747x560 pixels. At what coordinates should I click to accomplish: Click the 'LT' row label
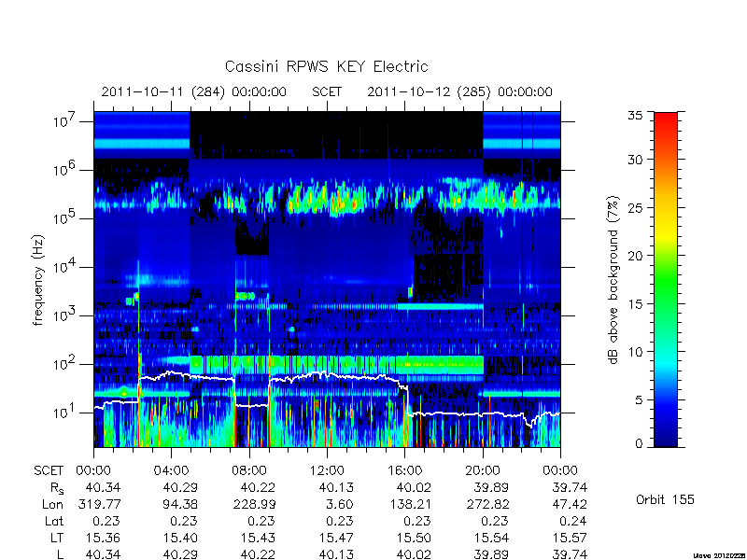pyautogui.click(x=57, y=538)
